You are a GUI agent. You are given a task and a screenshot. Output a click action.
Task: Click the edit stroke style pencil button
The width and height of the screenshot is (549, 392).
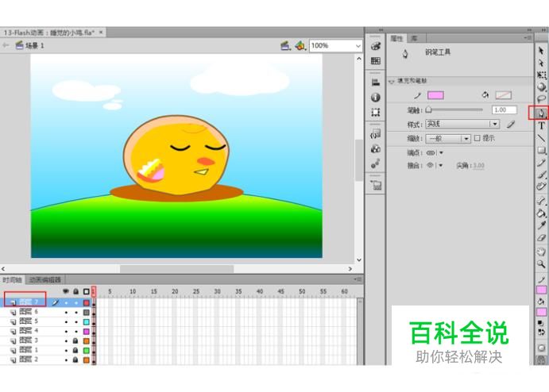[x=511, y=124]
